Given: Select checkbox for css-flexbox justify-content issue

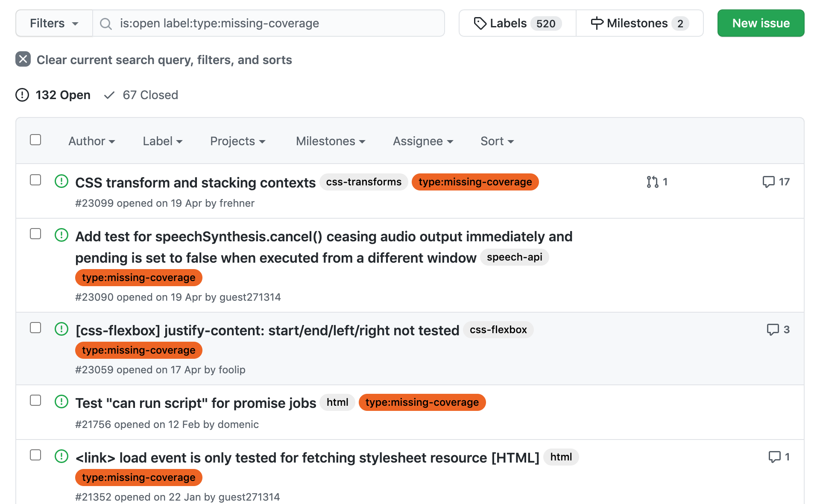Looking at the screenshot, I should [x=35, y=328].
